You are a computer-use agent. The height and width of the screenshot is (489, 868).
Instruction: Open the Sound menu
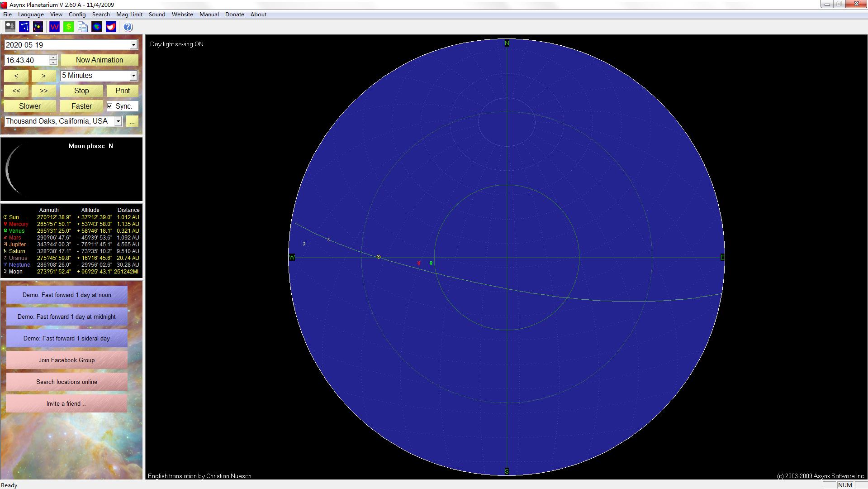(x=157, y=14)
